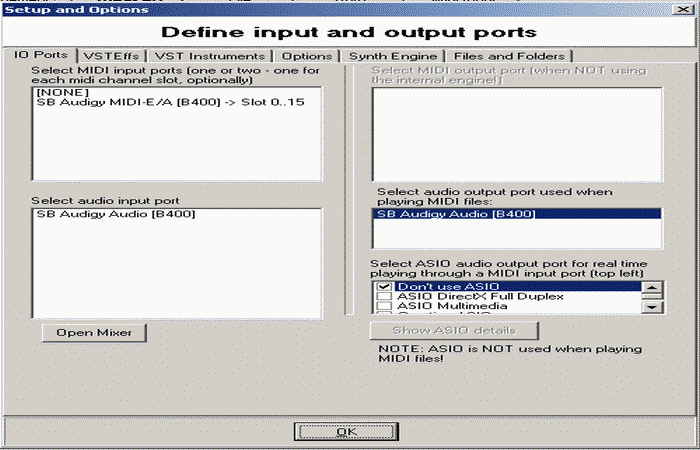Go to the Options tab
The width and height of the screenshot is (700, 450).
point(306,56)
